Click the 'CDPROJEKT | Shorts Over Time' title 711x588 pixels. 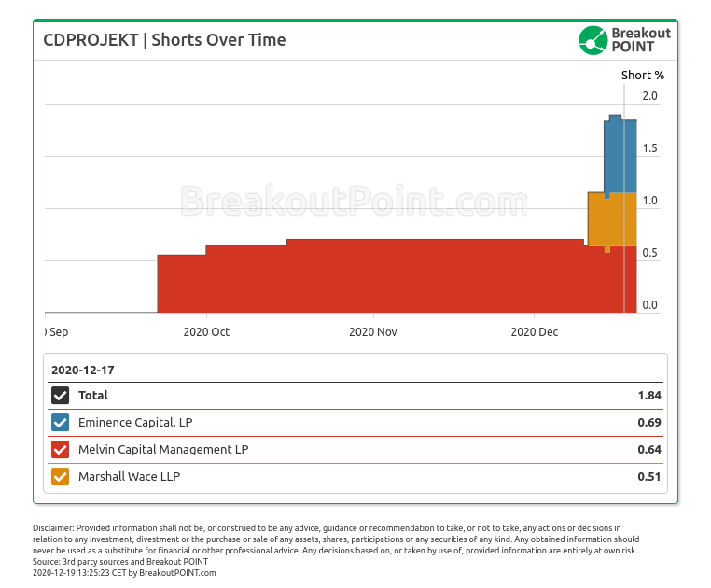click(164, 40)
